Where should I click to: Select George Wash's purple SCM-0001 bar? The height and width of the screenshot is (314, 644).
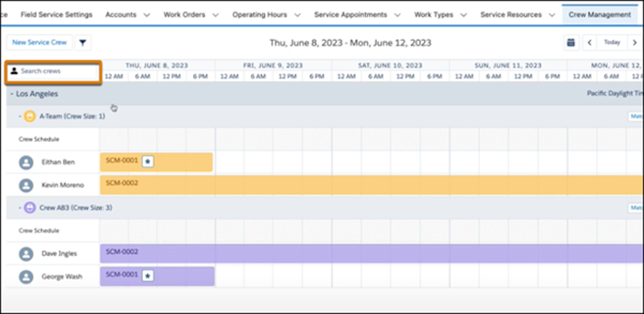tap(158, 276)
